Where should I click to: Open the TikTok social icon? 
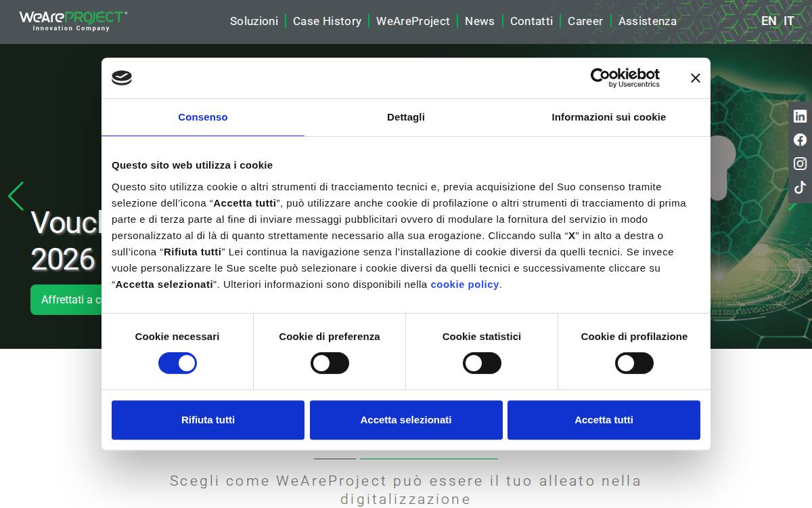[800, 187]
